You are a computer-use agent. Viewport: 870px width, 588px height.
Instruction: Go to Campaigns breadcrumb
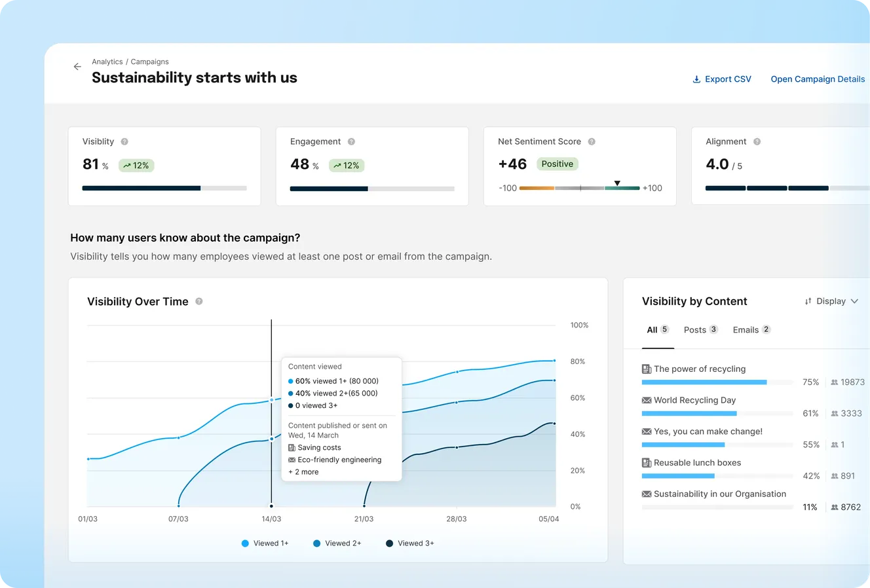(149, 62)
